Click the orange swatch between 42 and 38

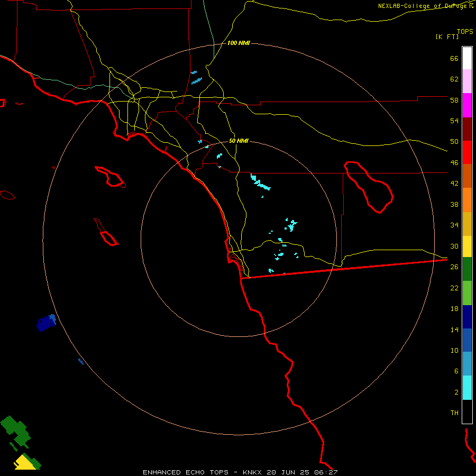tap(467, 200)
